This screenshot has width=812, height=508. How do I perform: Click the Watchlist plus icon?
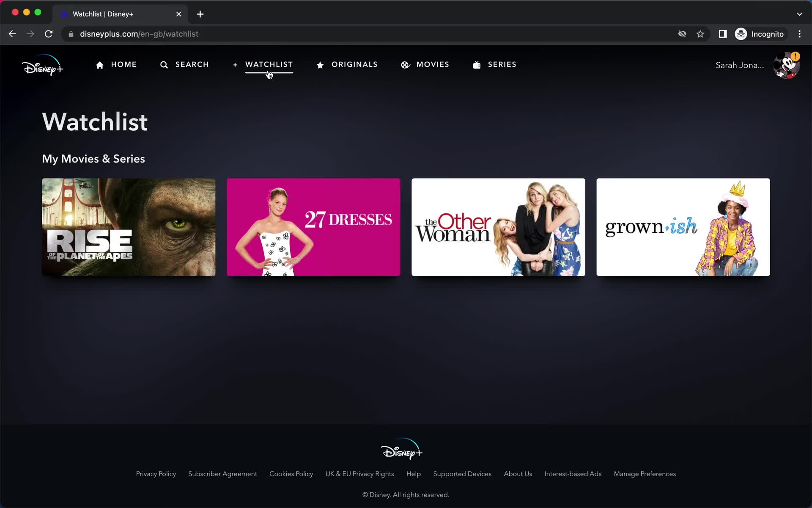pos(234,64)
